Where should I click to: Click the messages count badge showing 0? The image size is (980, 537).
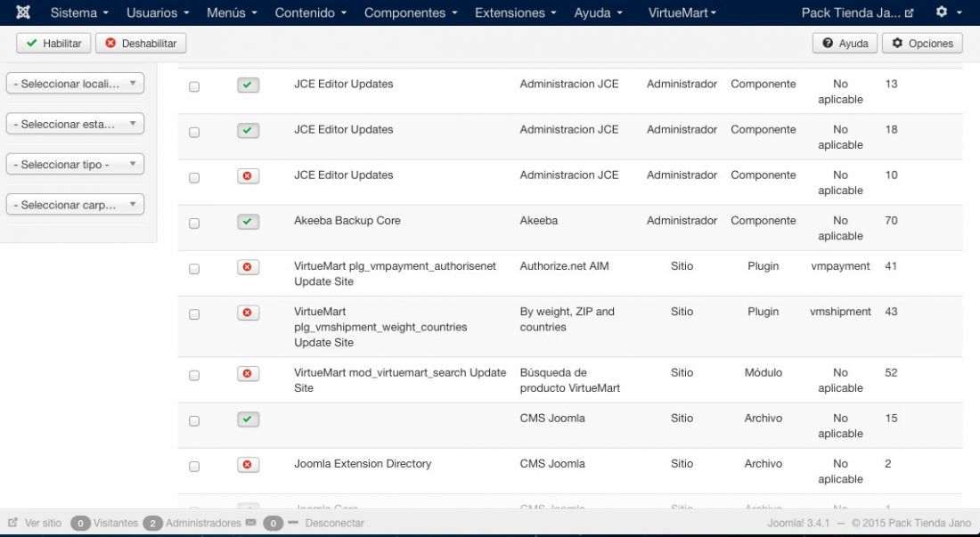pos(274,524)
